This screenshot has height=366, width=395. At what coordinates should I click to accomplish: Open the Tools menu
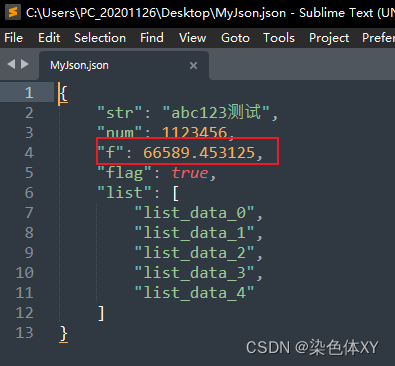coord(279,38)
